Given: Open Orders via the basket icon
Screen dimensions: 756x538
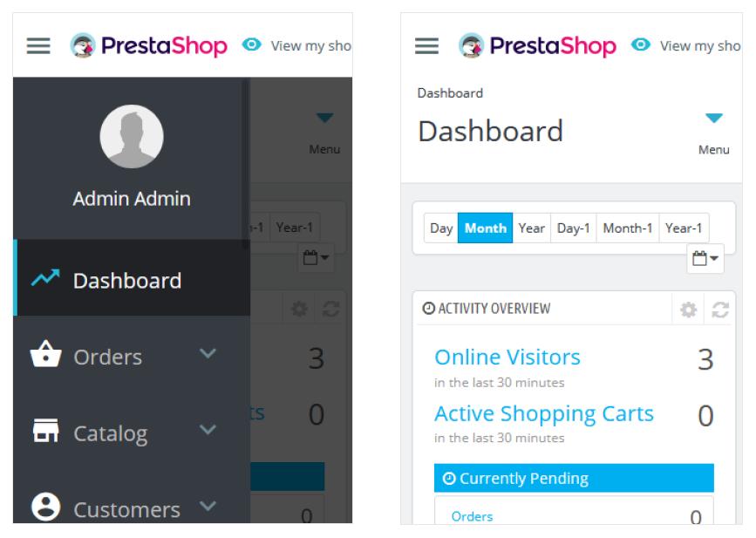Looking at the screenshot, I should coord(46,354).
